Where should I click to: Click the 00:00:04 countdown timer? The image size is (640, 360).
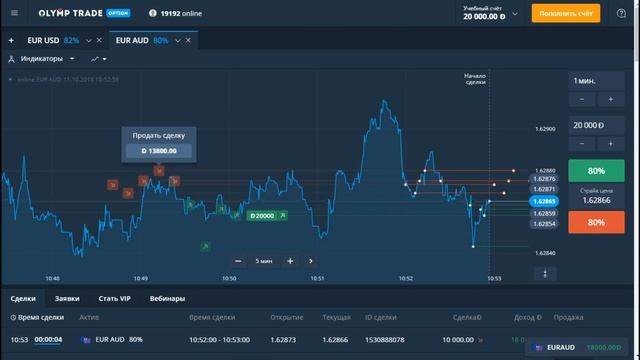48,340
